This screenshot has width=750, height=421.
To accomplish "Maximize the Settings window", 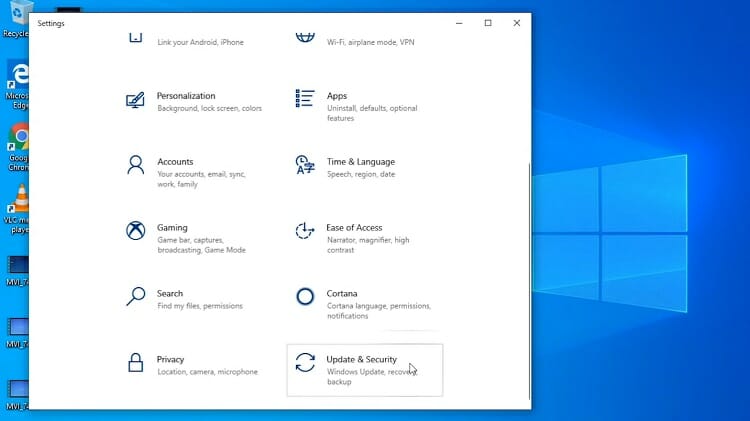I will (x=488, y=23).
